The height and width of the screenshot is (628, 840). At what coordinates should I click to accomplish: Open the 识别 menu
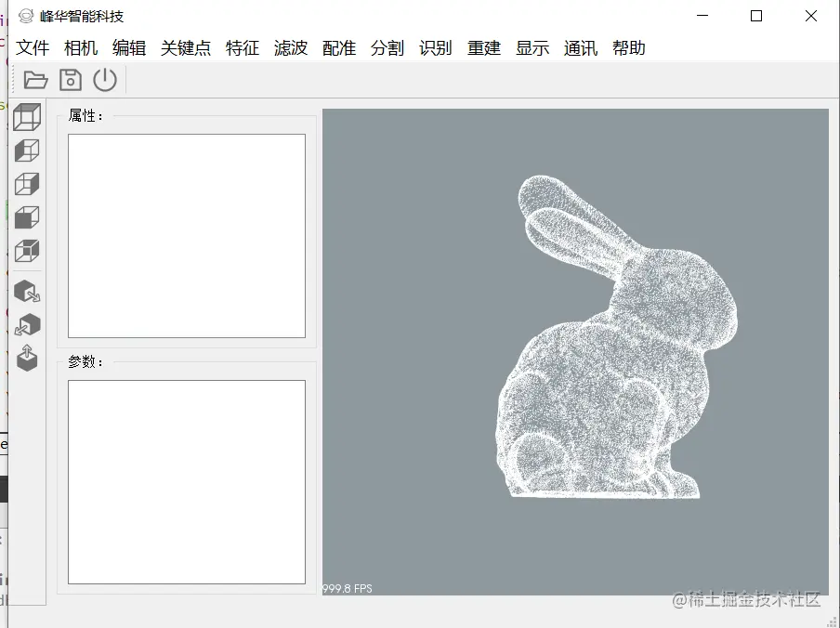coord(435,48)
